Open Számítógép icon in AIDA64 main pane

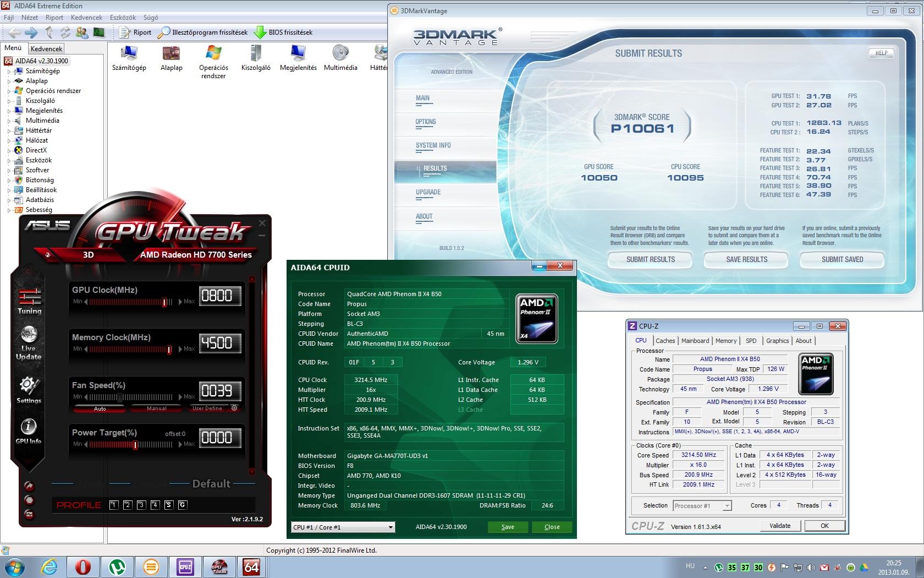tap(129, 58)
